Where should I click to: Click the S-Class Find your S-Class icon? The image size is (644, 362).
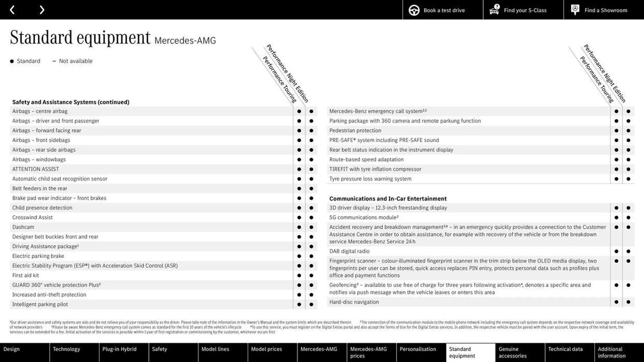[494, 10]
